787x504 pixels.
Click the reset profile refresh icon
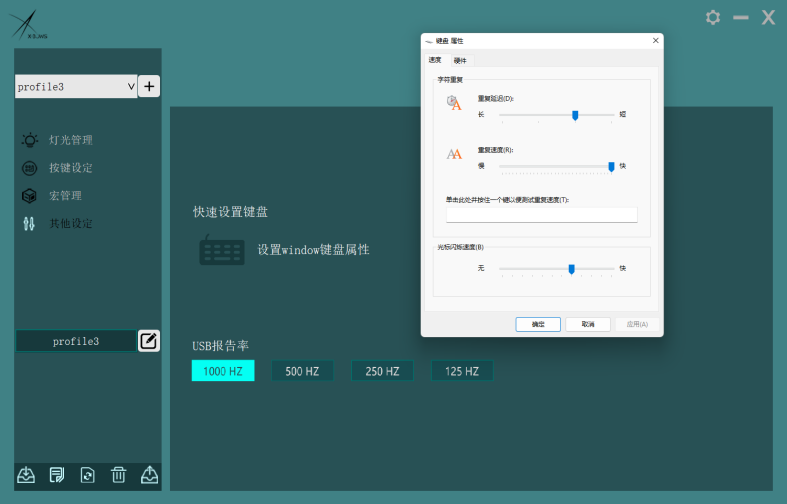pyautogui.click(x=87, y=474)
